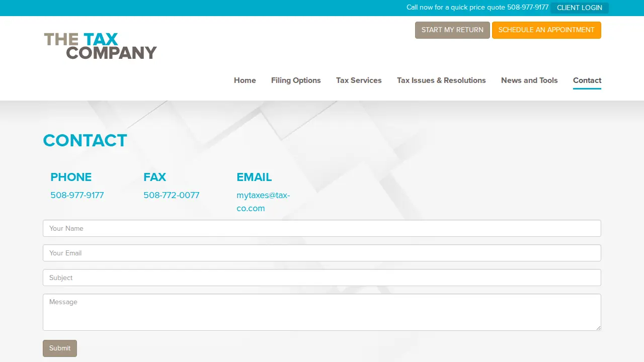Submit the contact form
Screen dimensions: 644x362
pyautogui.click(x=60, y=348)
